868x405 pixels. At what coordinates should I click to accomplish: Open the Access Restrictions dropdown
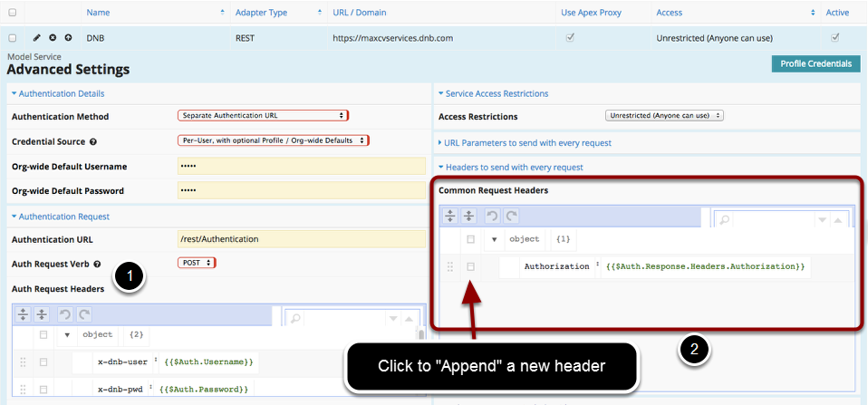tap(664, 116)
